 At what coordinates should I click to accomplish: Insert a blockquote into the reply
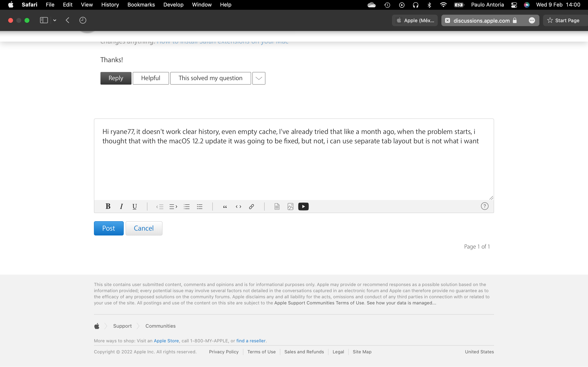pyautogui.click(x=225, y=206)
